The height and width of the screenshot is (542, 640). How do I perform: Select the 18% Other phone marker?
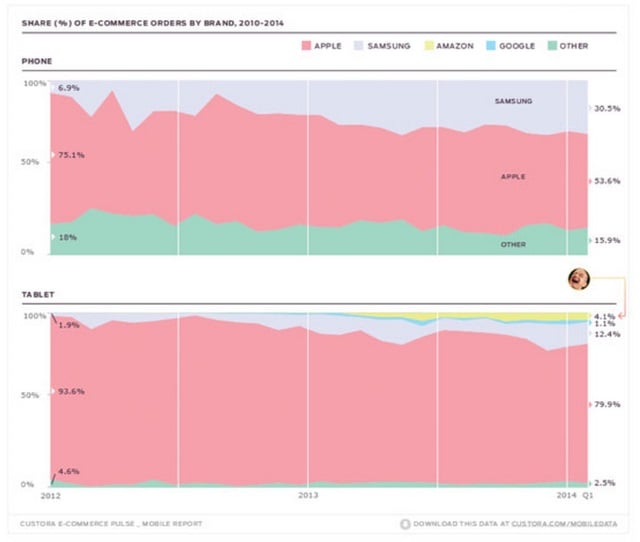point(52,237)
